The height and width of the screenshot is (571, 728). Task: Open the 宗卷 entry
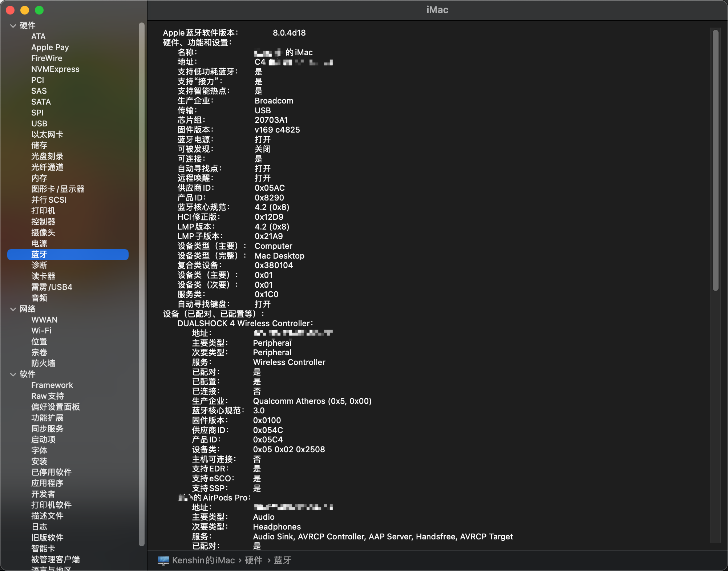click(x=39, y=352)
